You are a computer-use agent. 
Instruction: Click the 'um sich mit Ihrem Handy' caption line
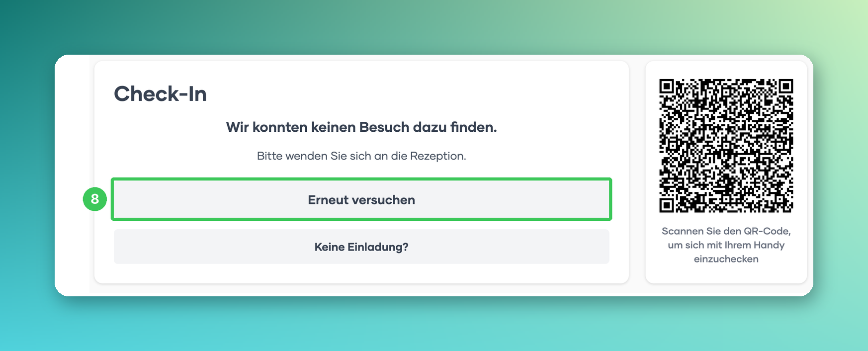(x=726, y=245)
